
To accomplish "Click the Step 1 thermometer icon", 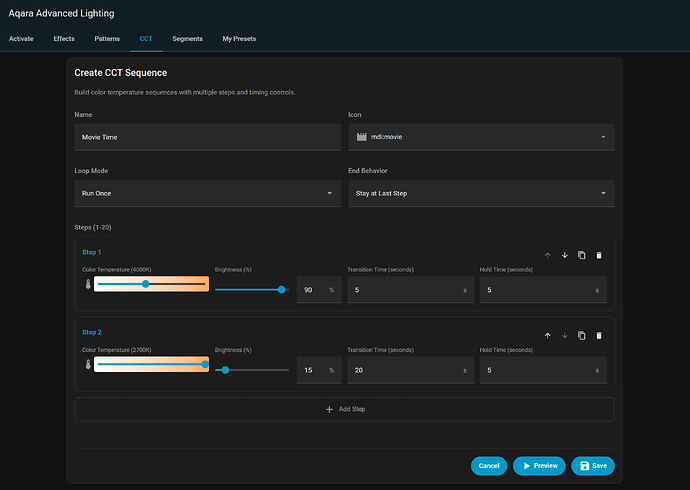I will [87, 285].
